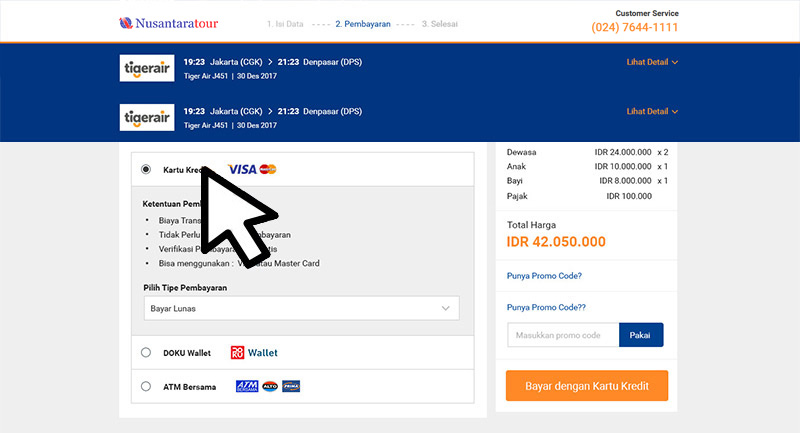Select the DOKU Wallet radio button
The height and width of the screenshot is (433, 800).
(x=146, y=352)
